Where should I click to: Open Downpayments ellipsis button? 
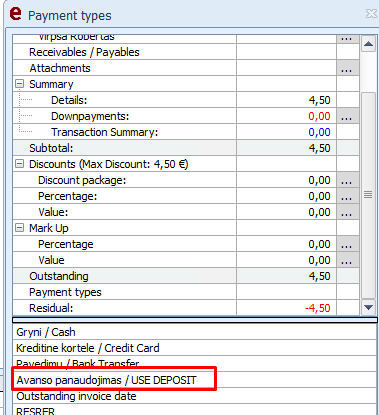click(347, 116)
